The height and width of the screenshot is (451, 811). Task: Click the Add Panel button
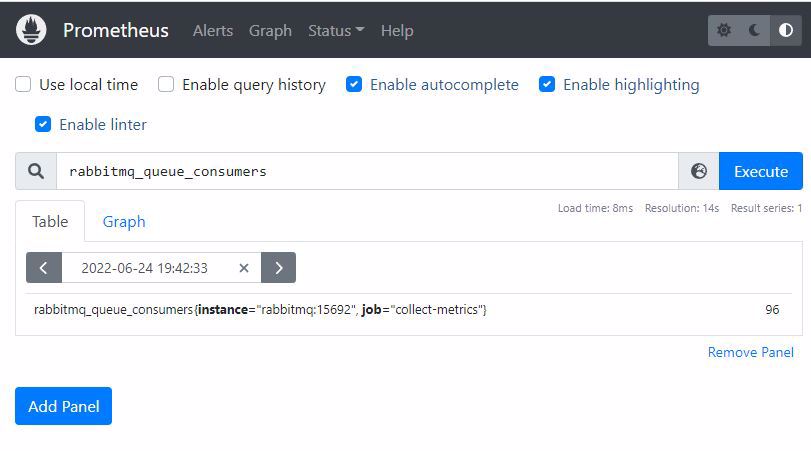[64, 406]
